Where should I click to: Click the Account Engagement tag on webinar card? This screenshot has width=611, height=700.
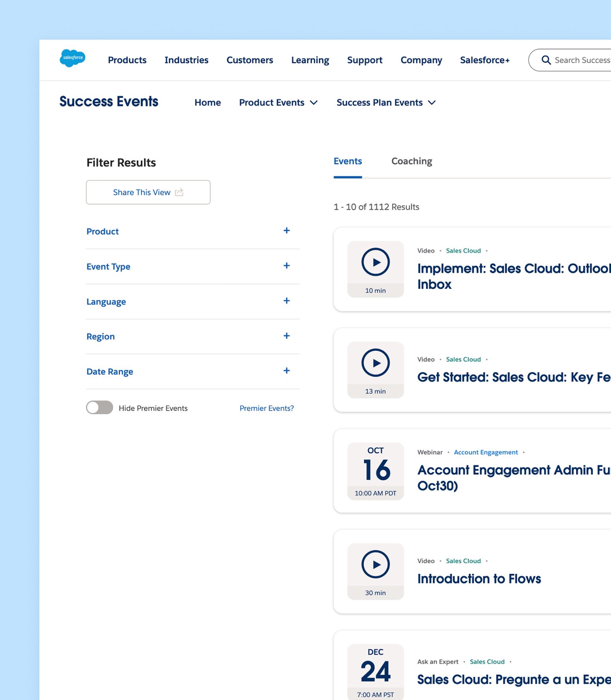486,452
